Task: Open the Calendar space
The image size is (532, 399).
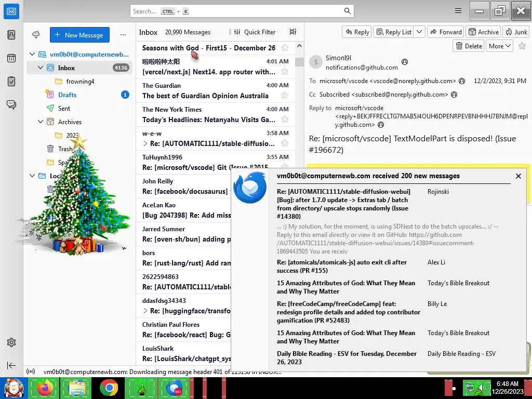Action: [11, 58]
